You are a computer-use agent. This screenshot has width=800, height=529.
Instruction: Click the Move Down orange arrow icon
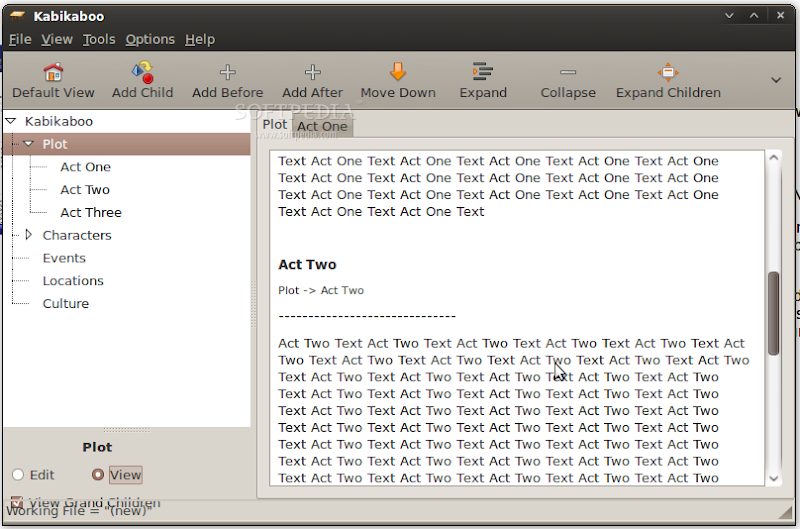tap(398, 71)
